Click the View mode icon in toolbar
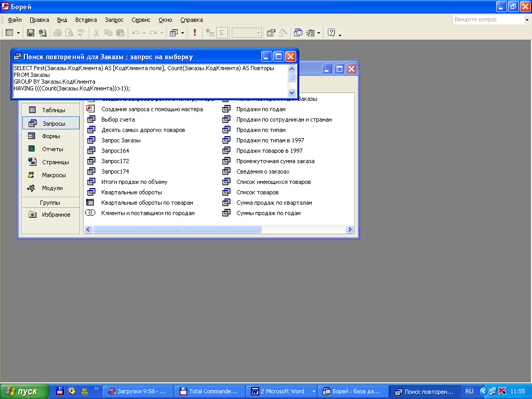This screenshot has width=532, height=399. click(10, 33)
